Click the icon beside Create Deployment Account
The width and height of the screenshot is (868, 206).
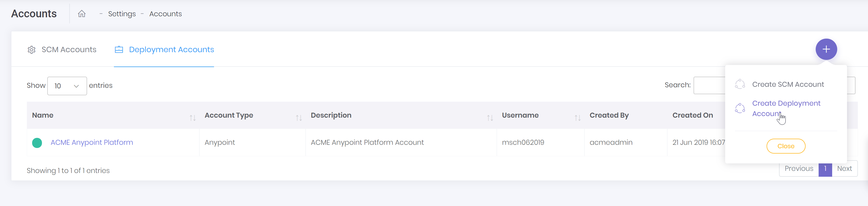740,108
